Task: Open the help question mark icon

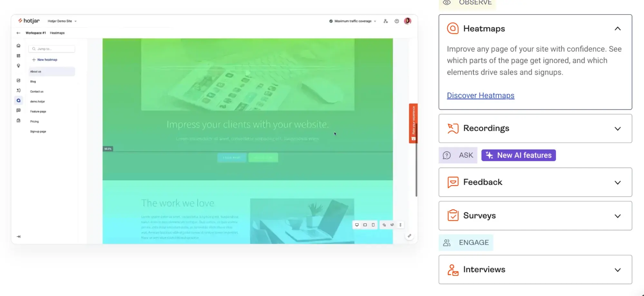Action: pyautogui.click(x=397, y=21)
